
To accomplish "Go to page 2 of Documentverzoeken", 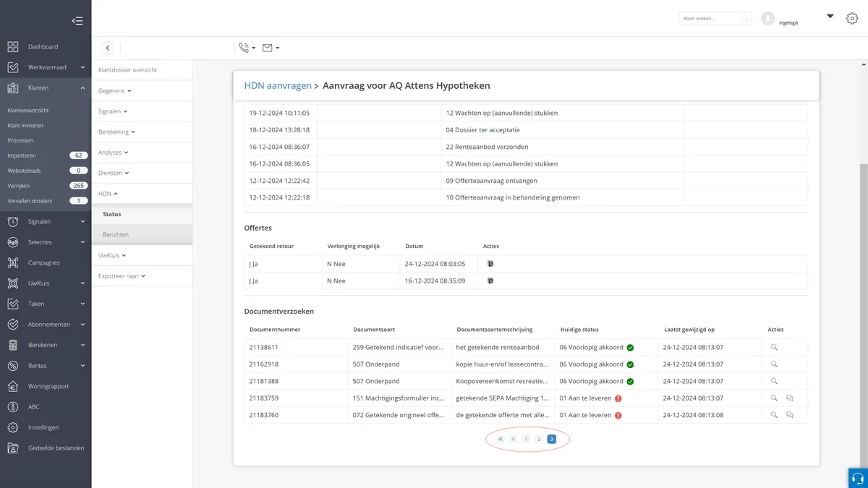I will 539,439.
